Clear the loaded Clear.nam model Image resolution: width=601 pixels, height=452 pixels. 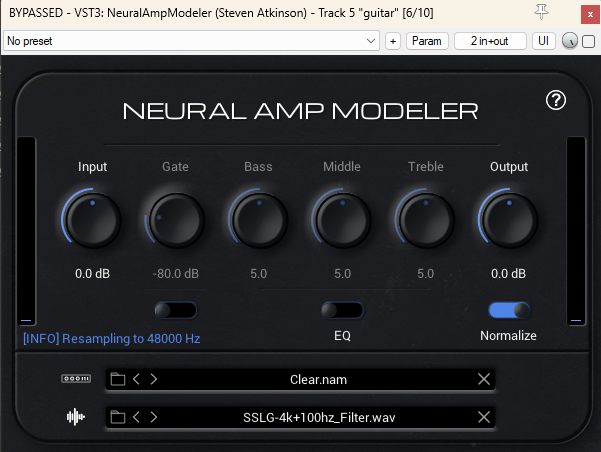click(x=484, y=379)
